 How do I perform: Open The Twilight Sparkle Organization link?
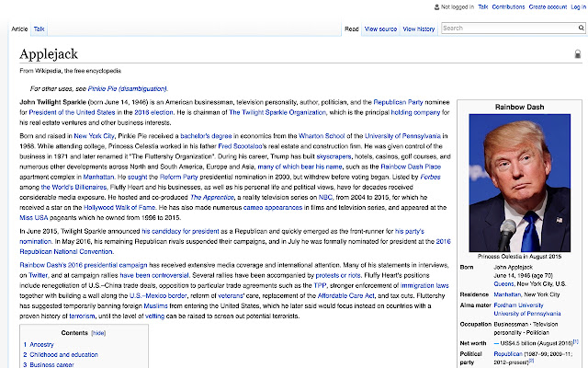point(277,112)
